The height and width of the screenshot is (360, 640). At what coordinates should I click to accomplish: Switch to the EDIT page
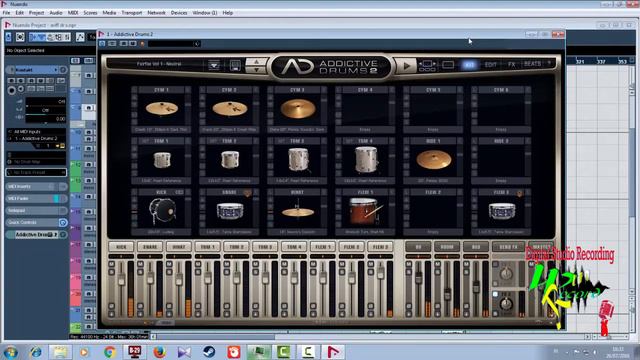pyautogui.click(x=490, y=64)
